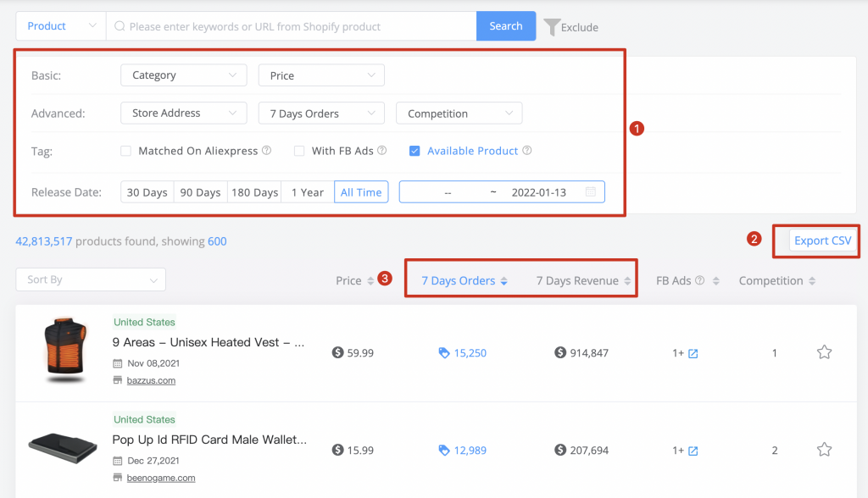Click help icon next to Available Product
Image resolution: width=868 pixels, height=498 pixels.
point(527,151)
